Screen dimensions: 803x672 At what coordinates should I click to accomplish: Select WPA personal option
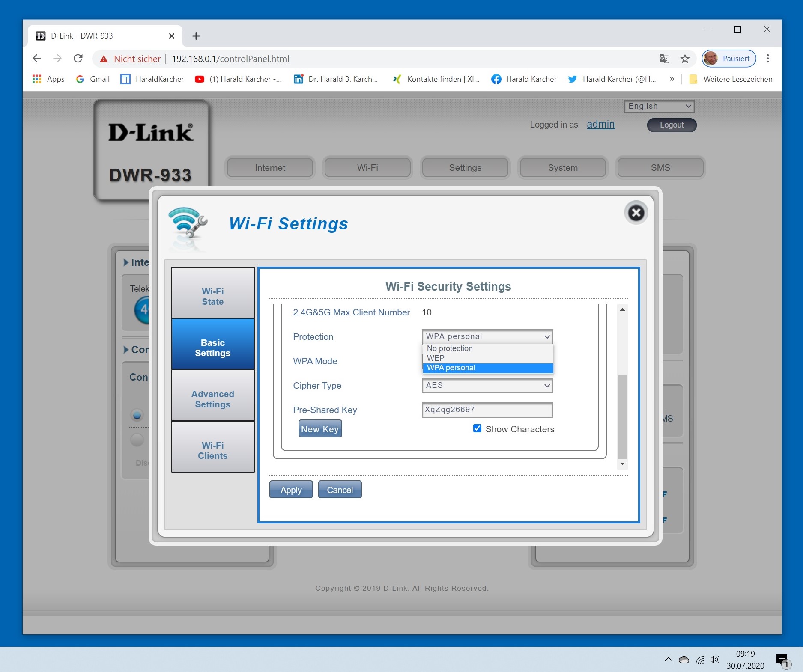click(488, 368)
